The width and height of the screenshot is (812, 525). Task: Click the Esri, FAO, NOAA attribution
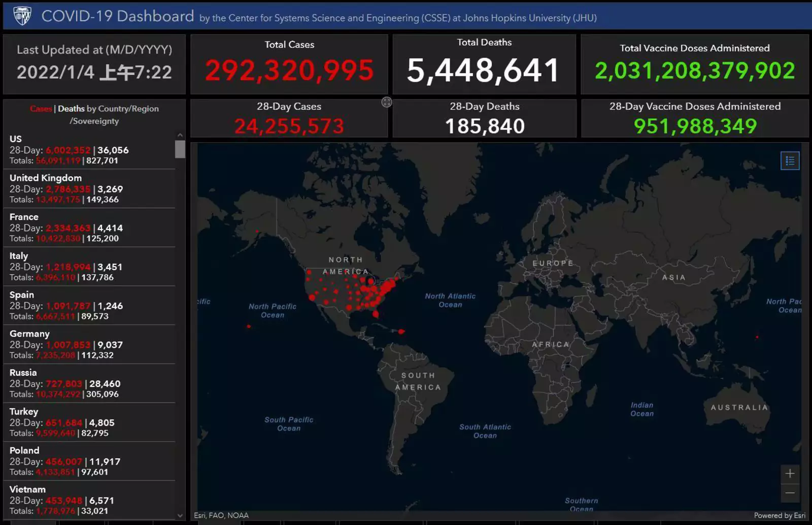tap(221, 515)
